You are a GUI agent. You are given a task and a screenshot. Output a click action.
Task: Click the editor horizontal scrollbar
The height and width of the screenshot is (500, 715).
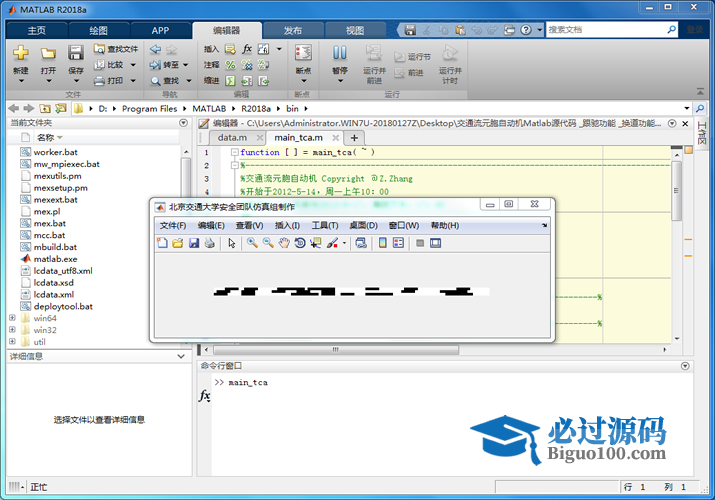click(336, 350)
